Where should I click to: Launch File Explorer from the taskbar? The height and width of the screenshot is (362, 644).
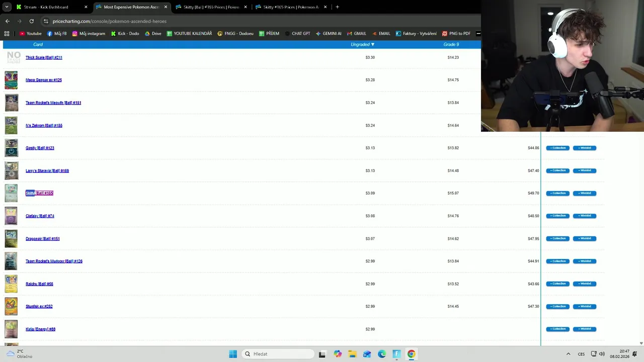coord(352,354)
